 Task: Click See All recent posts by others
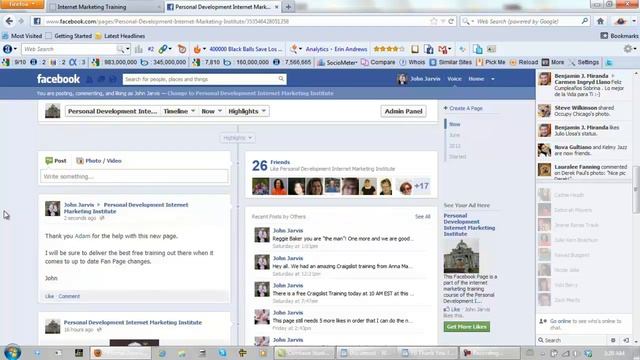(422, 216)
